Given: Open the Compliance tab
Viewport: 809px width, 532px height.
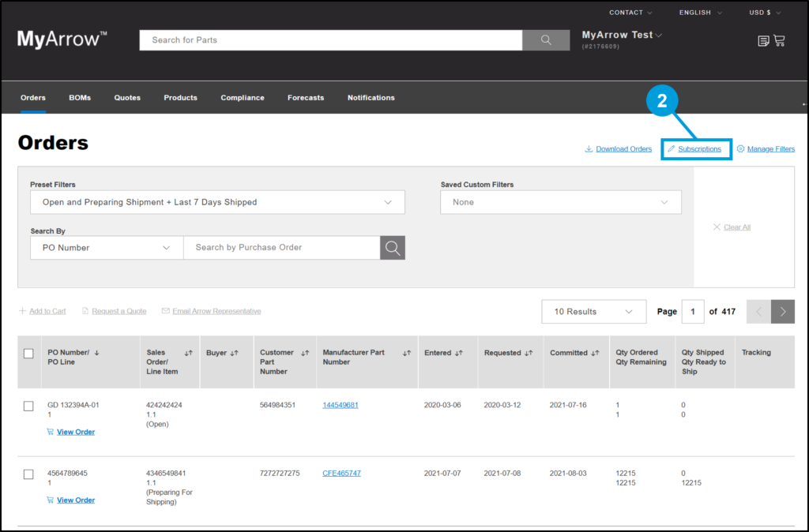Looking at the screenshot, I should [242, 97].
